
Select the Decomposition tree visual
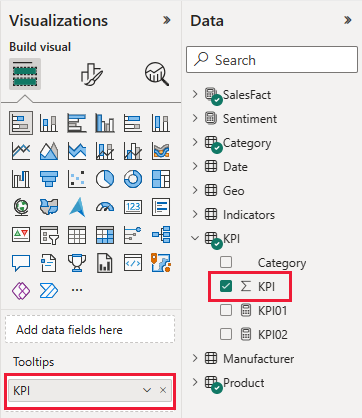[x=161, y=235]
